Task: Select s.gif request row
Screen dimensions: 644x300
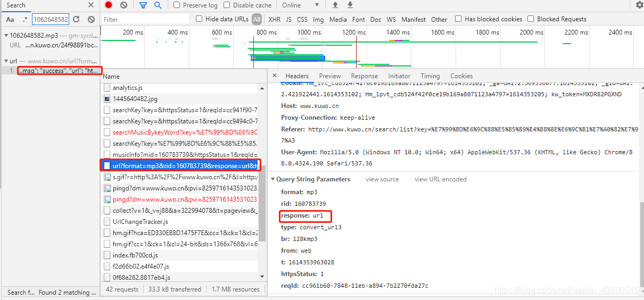Action: click(x=180, y=177)
